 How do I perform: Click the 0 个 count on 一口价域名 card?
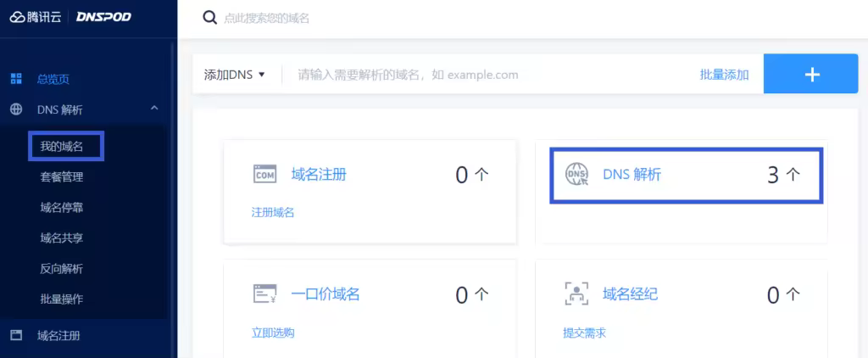tap(472, 295)
